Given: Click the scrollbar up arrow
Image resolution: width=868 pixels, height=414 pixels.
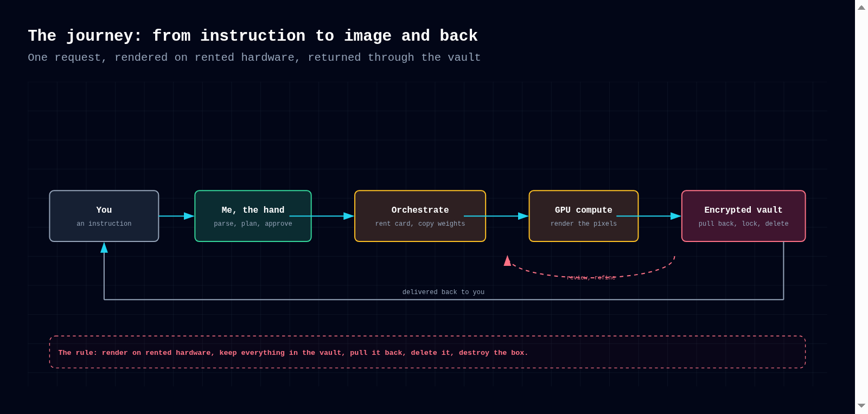Looking at the screenshot, I should tap(861, 8).
